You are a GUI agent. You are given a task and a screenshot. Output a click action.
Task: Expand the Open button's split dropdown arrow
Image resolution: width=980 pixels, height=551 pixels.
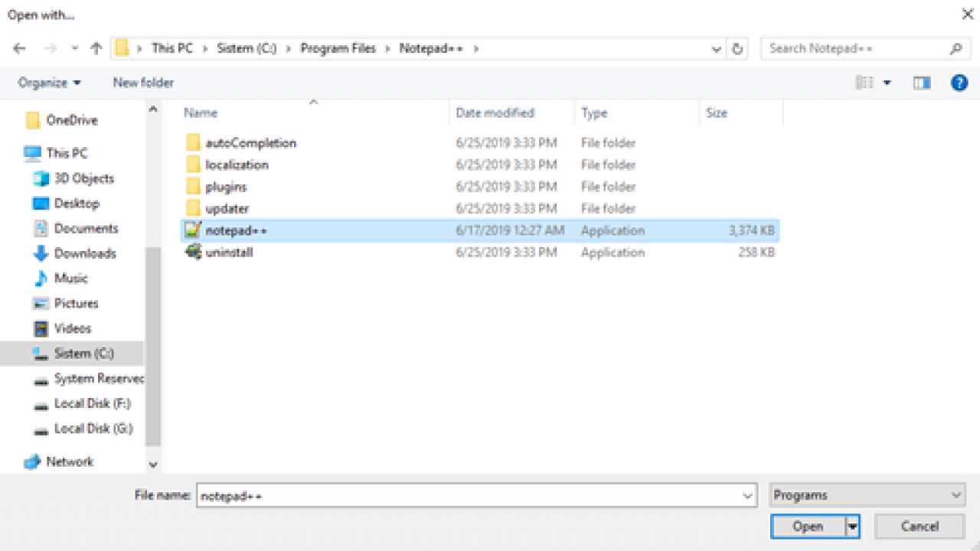click(x=852, y=527)
